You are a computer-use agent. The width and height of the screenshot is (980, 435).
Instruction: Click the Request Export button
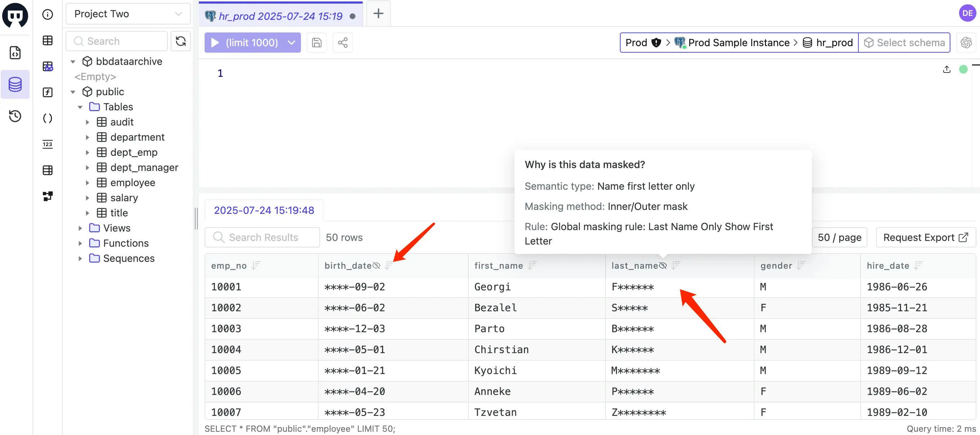(x=925, y=237)
